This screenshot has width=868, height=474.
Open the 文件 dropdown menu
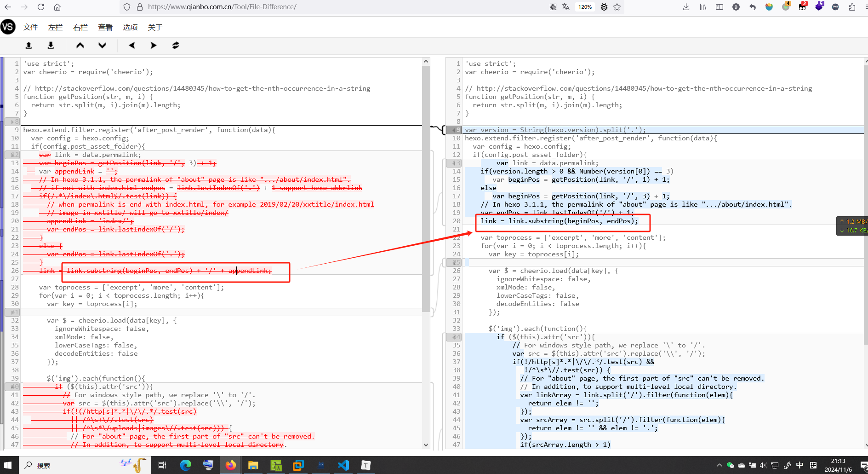click(30, 28)
